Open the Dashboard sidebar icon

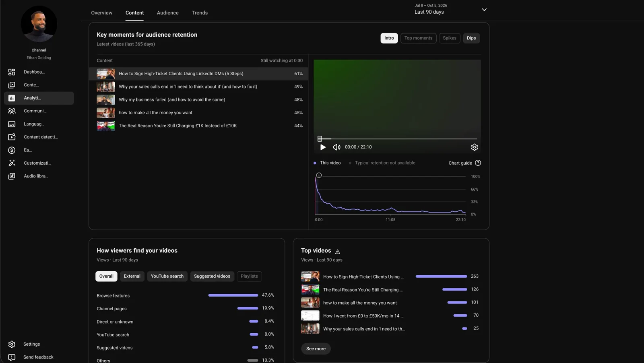click(x=12, y=72)
